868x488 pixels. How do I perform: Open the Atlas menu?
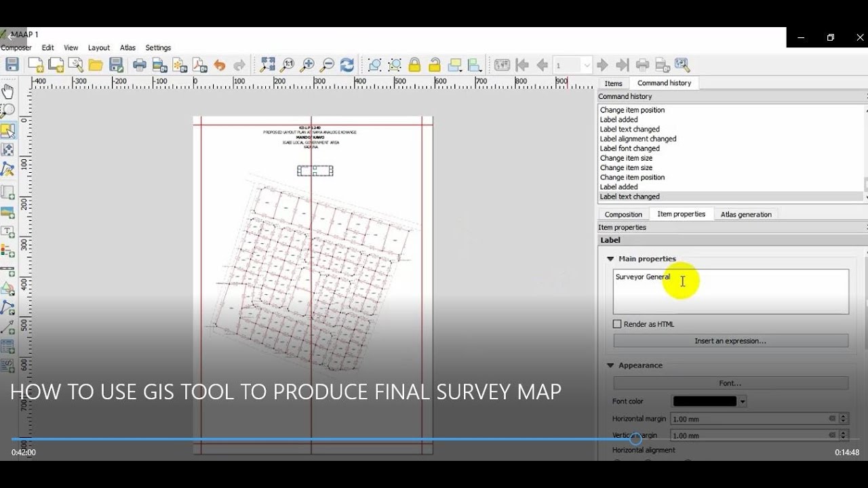[127, 47]
